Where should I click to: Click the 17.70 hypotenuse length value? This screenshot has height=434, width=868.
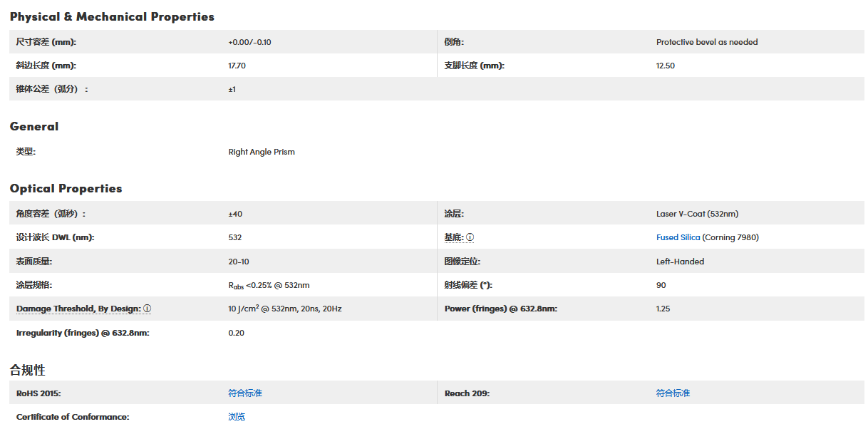[237, 66]
